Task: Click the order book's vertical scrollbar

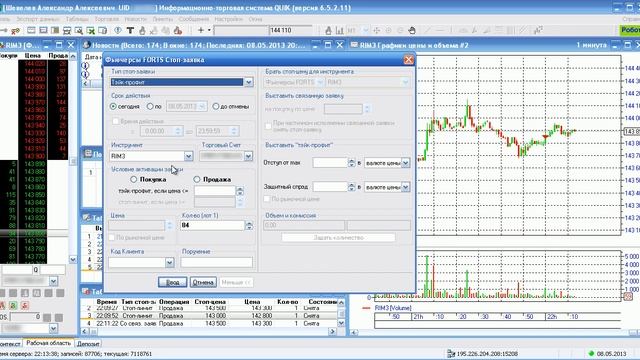Action: pos(73,158)
